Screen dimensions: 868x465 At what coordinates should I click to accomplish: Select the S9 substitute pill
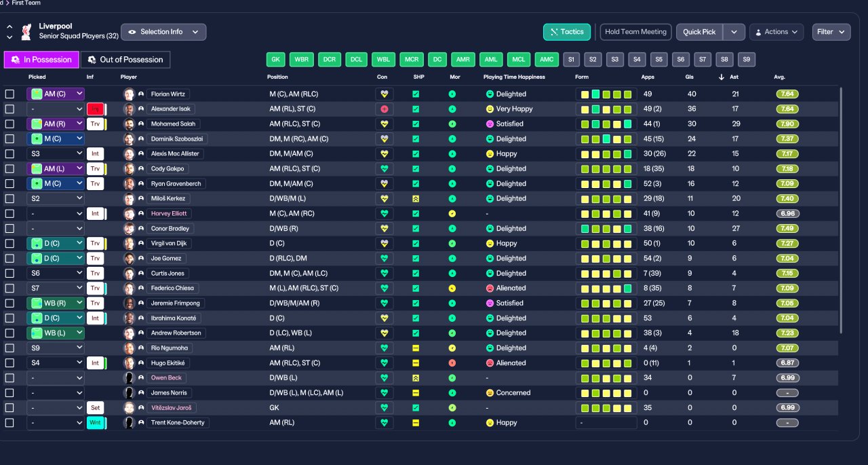746,60
